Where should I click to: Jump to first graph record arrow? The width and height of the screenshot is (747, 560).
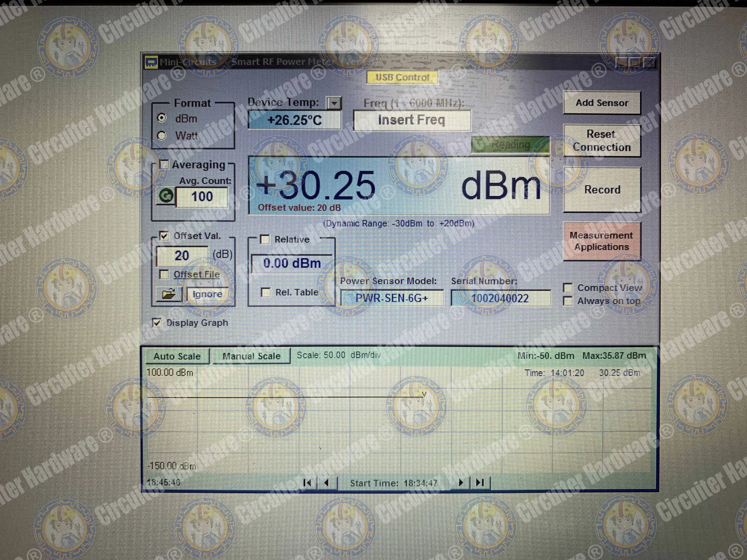click(307, 483)
